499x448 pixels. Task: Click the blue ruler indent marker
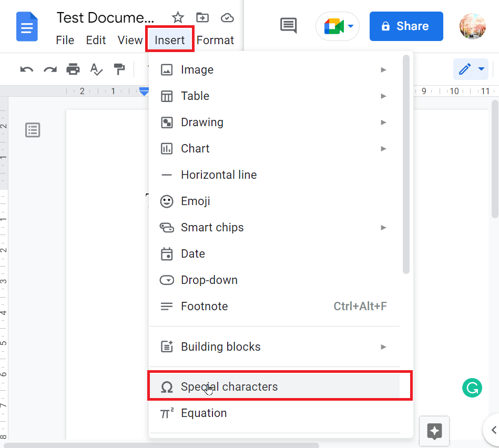144,91
